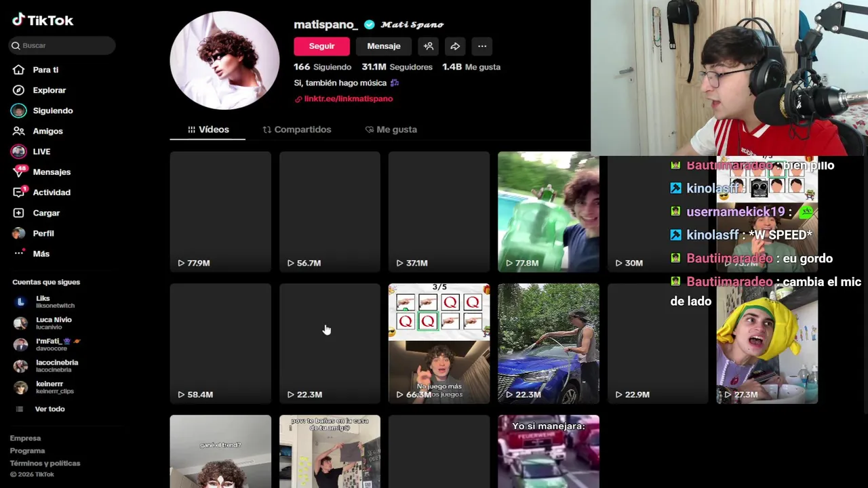
Task: Click the Buscar search field
Action: tap(62, 45)
